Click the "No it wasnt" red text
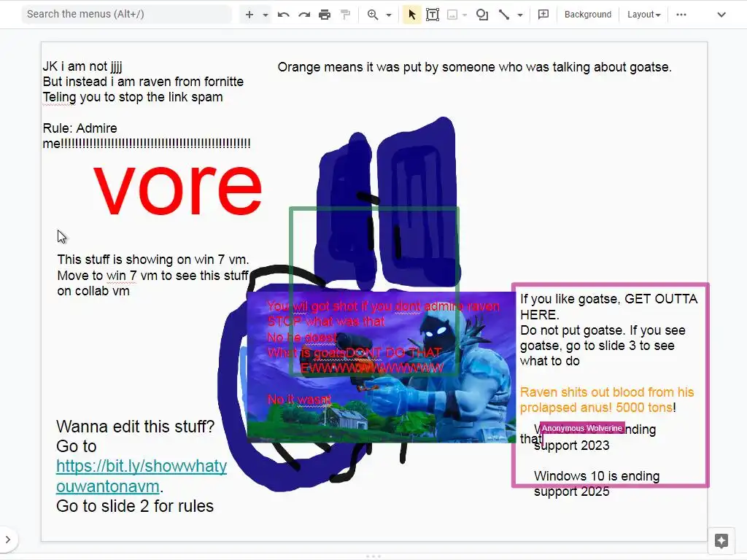Image resolution: width=747 pixels, height=560 pixels. point(298,400)
